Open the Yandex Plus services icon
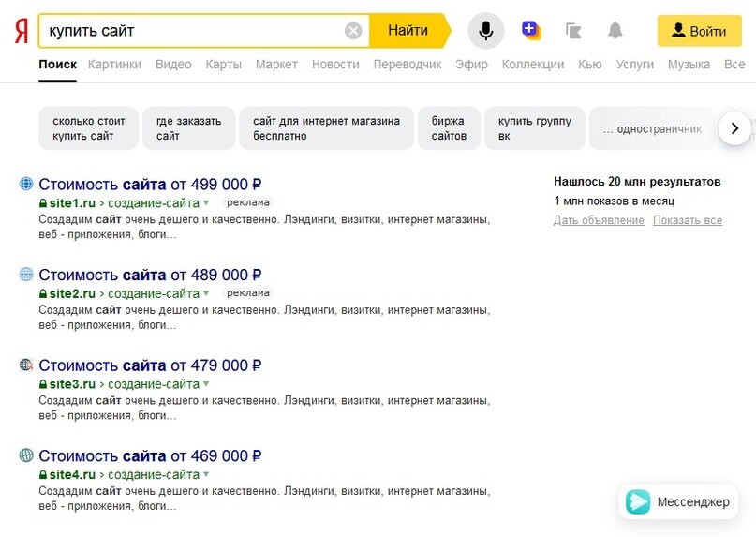 click(x=531, y=30)
